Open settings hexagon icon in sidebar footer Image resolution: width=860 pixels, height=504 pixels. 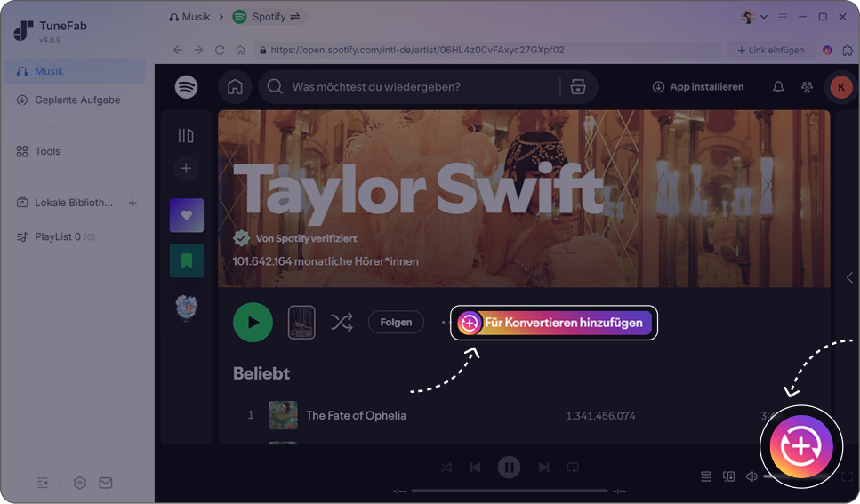tap(79, 483)
